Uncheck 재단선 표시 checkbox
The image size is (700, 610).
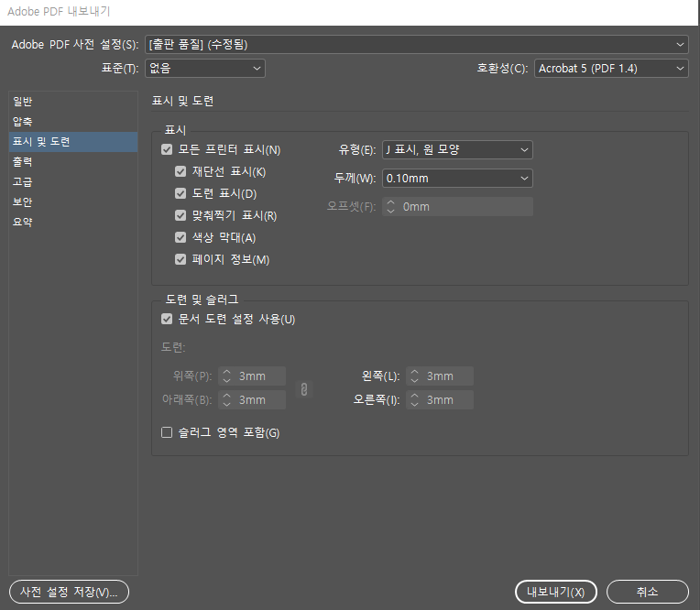click(x=180, y=171)
